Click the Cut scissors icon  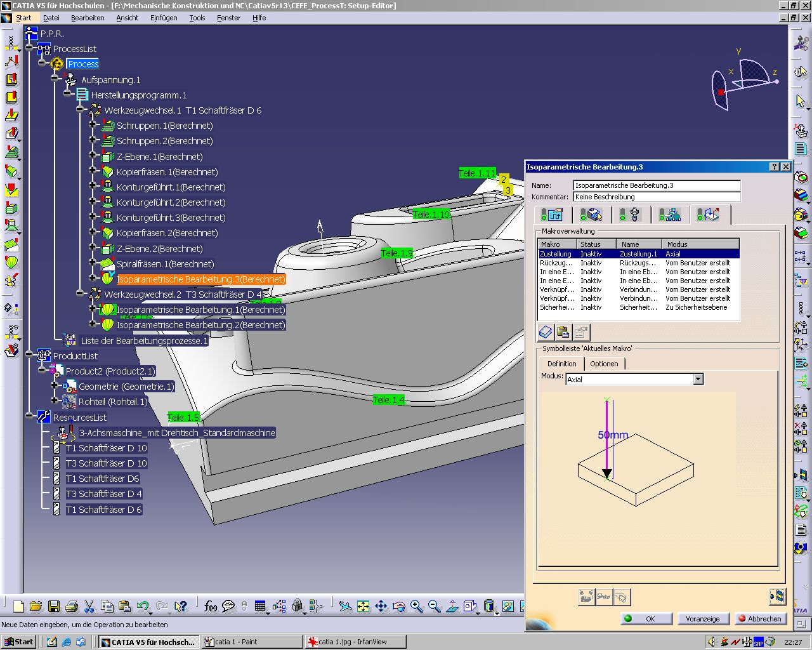pos(89,606)
